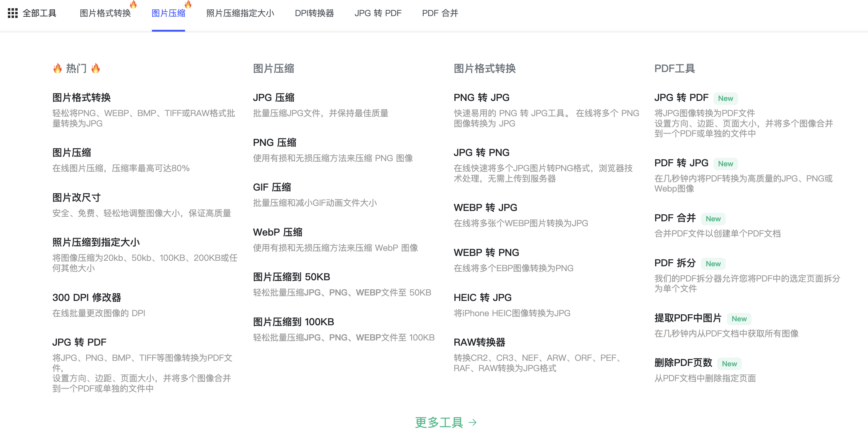Open the PNG 压缩 tool
The height and width of the screenshot is (442, 868).
coord(275,143)
